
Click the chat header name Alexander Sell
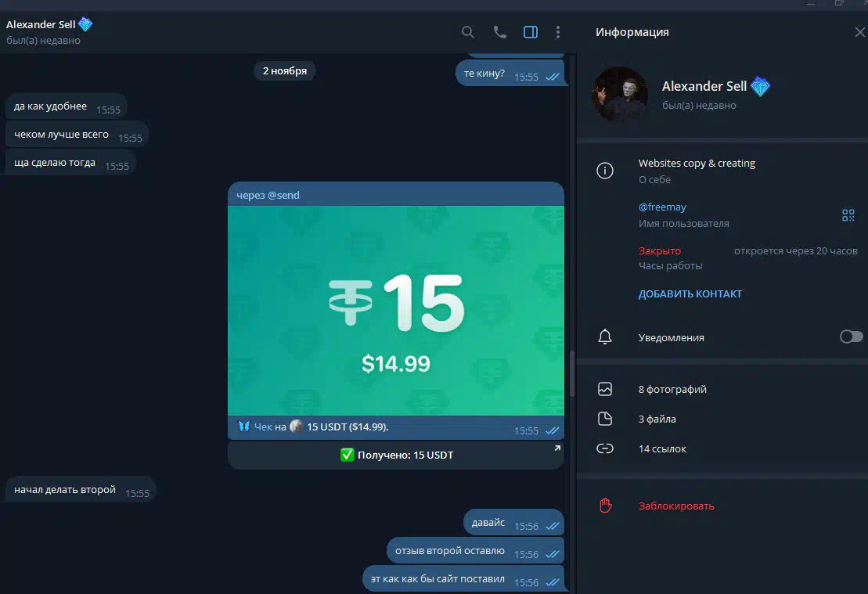41,24
